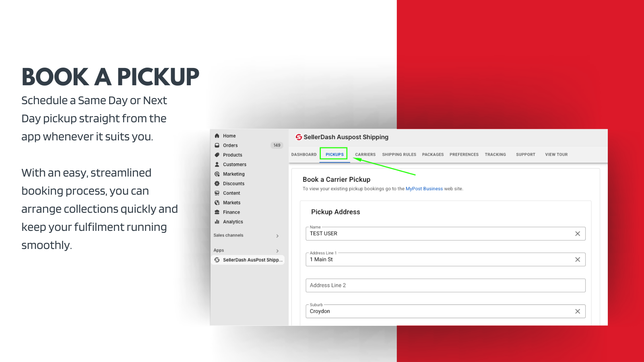Click the Orders inbox icon
The image size is (644, 362).
[x=217, y=145]
